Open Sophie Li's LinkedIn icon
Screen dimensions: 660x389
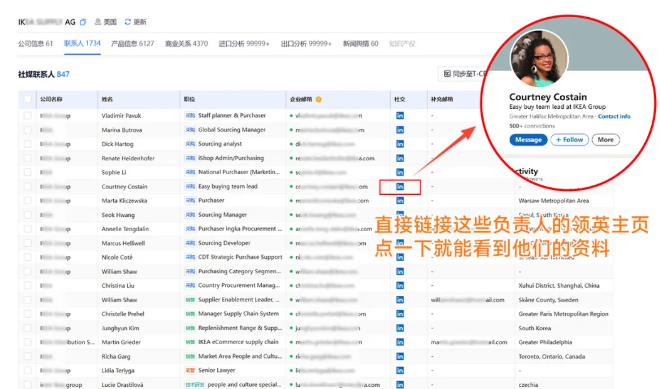(x=400, y=172)
